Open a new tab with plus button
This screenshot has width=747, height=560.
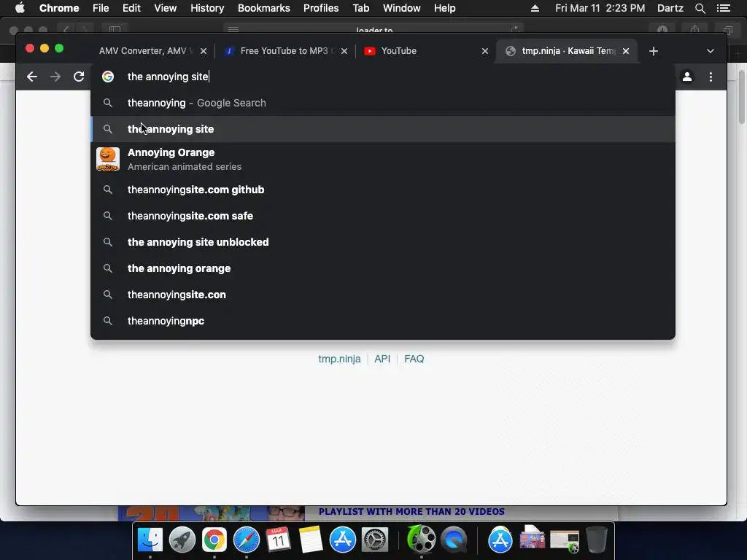(654, 51)
